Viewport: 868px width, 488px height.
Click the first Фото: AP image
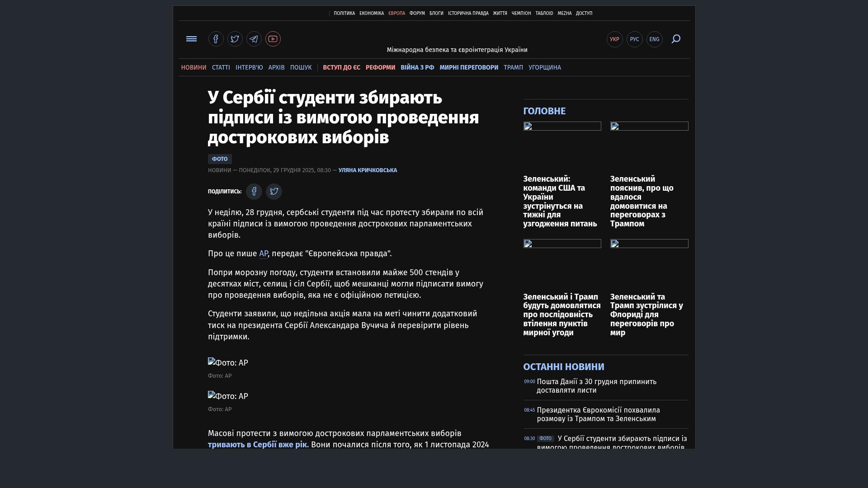pos(228,363)
